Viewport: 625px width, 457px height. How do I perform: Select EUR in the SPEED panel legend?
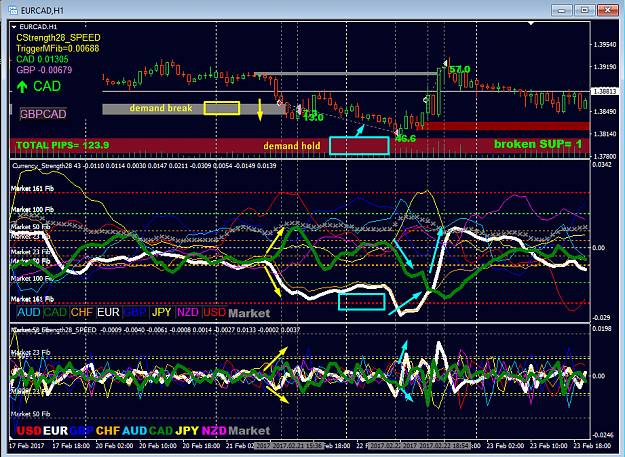(x=55, y=431)
